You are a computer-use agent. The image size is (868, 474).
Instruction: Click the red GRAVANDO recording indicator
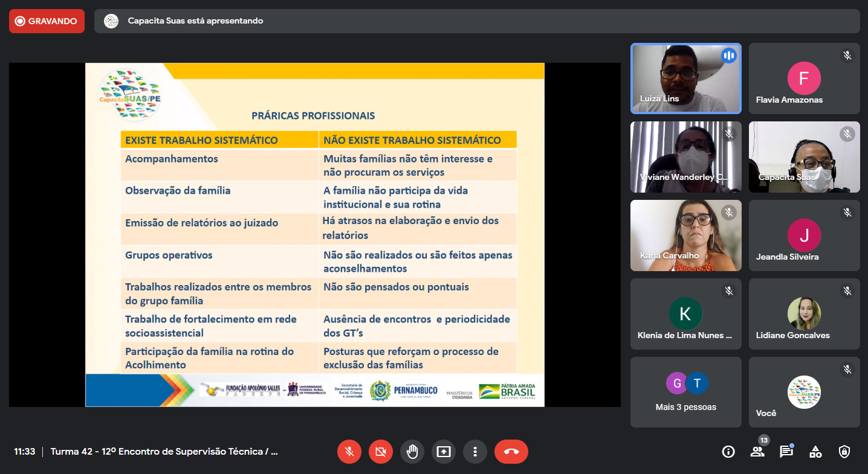tap(47, 21)
